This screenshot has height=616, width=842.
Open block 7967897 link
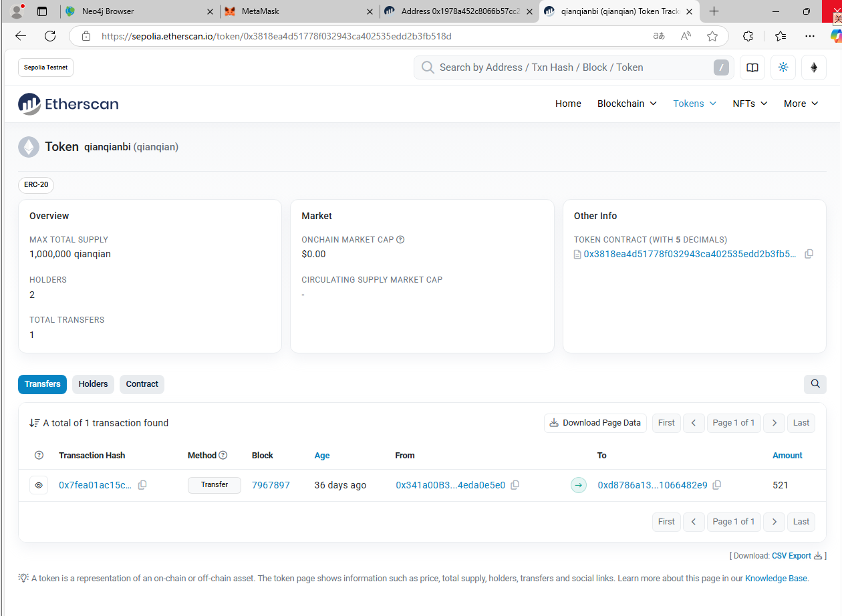[271, 485]
